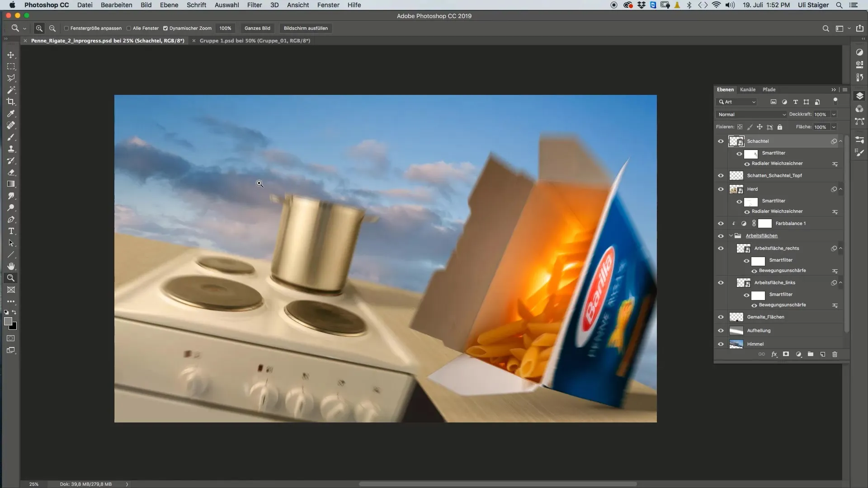Click the 100% zoom button
Screen dimensions: 868x488
(x=225, y=28)
